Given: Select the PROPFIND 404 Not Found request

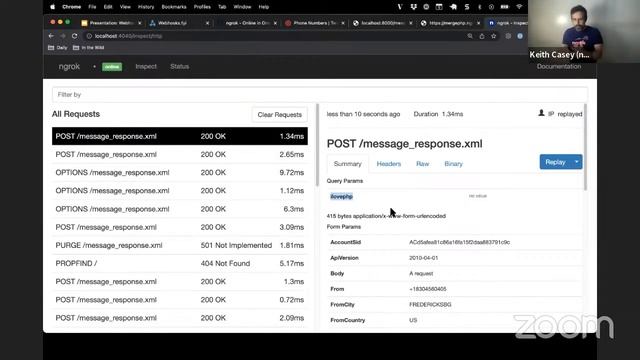Looking at the screenshot, I should [x=180, y=263].
